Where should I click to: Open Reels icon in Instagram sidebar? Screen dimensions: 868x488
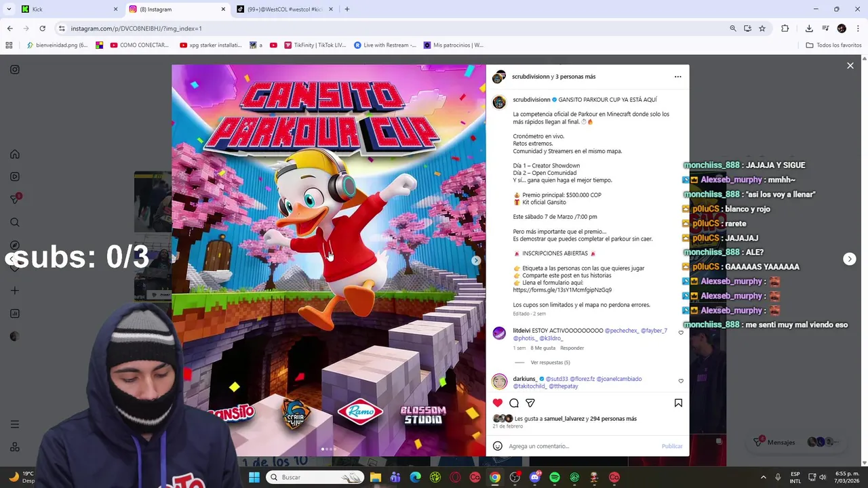(15, 177)
